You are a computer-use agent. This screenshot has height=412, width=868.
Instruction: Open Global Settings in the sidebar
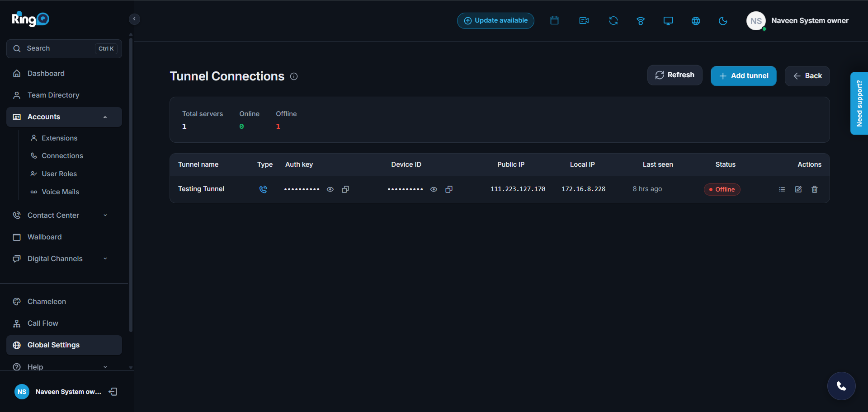click(64, 345)
